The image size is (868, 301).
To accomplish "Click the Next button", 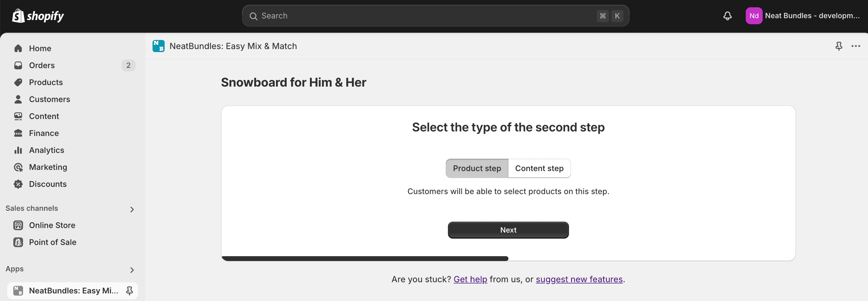I will (508, 230).
